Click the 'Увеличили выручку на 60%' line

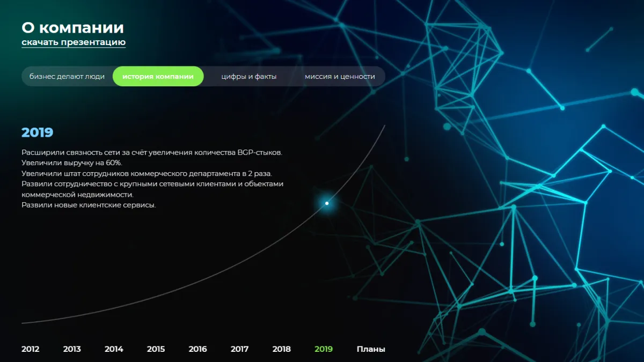point(72,162)
